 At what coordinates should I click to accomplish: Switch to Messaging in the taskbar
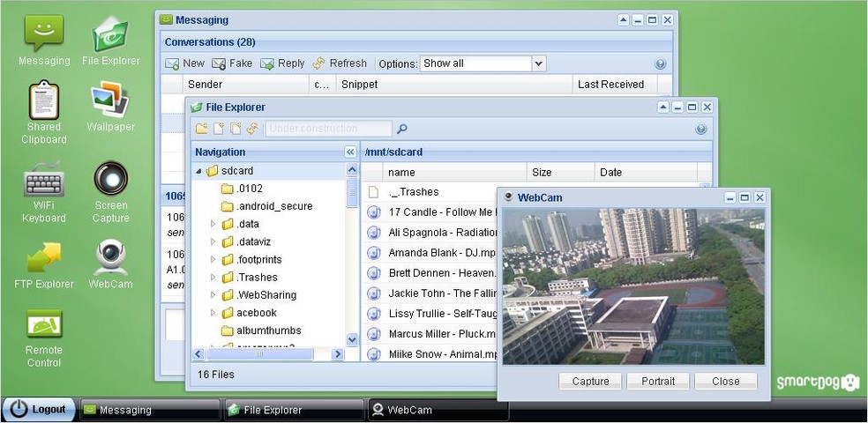(x=151, y=411)
